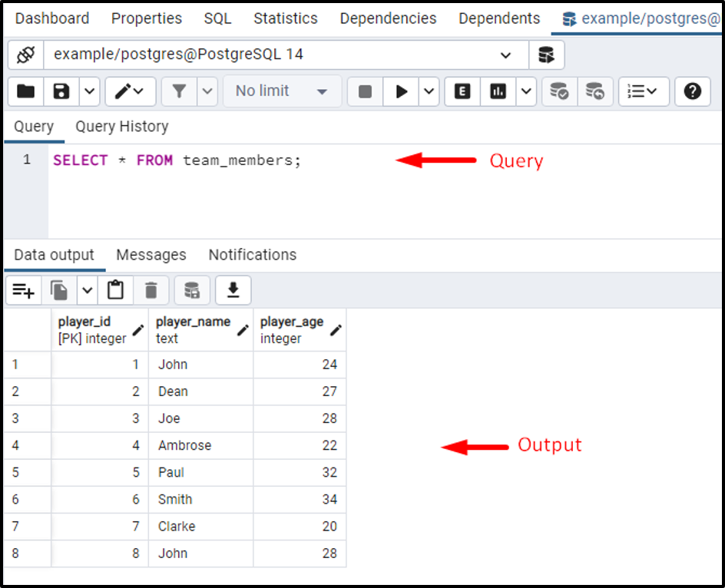Open the connection selector showing example/postgres@PostgreSQL 14
Viewport: 725px width, 588px height.
point(276,55)
